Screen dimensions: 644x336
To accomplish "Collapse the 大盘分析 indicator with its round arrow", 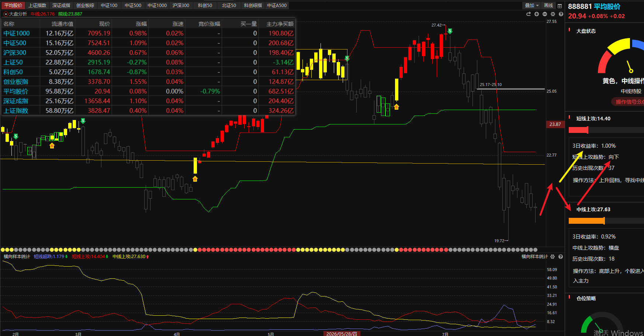I will pos(6,14).
